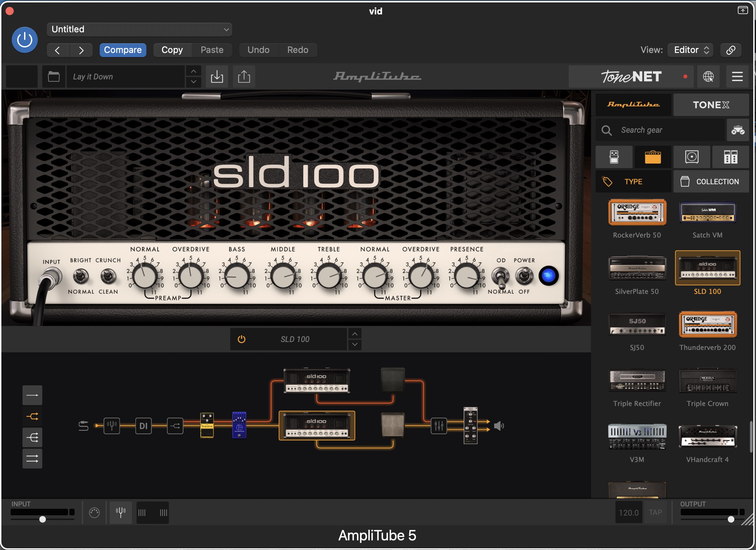This screenshot has width=756, height=550.
Task: Open the hamburger main menu icon
Action: point(737,76)
